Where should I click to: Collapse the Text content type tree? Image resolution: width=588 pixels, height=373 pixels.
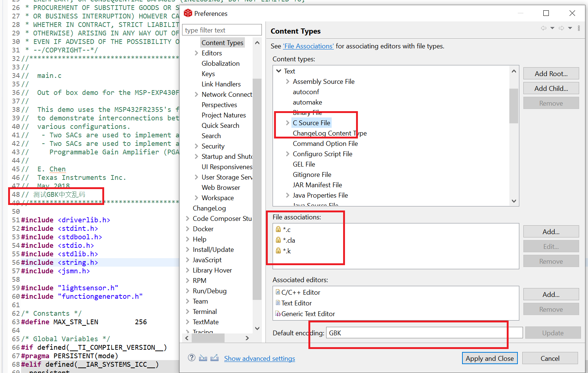click(x=279, y=71)
